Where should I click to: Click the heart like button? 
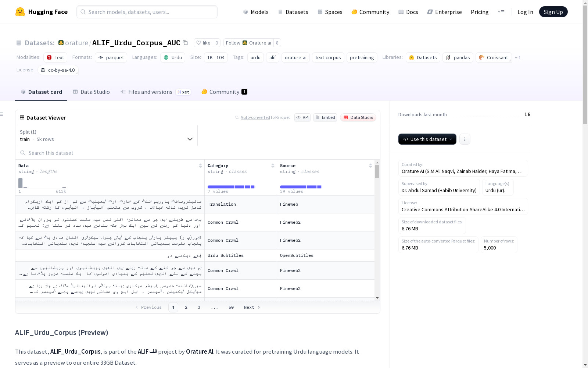[x=203, y=43]
